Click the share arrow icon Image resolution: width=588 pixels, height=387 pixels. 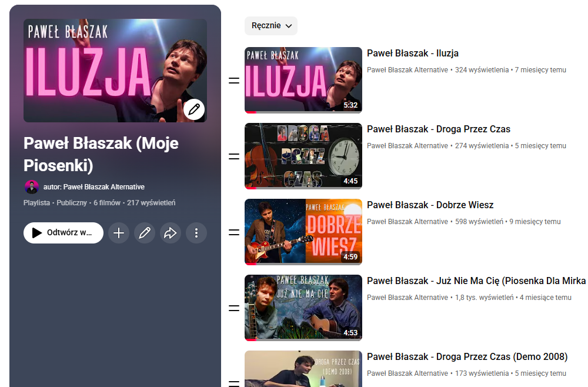tap(171, 233)
